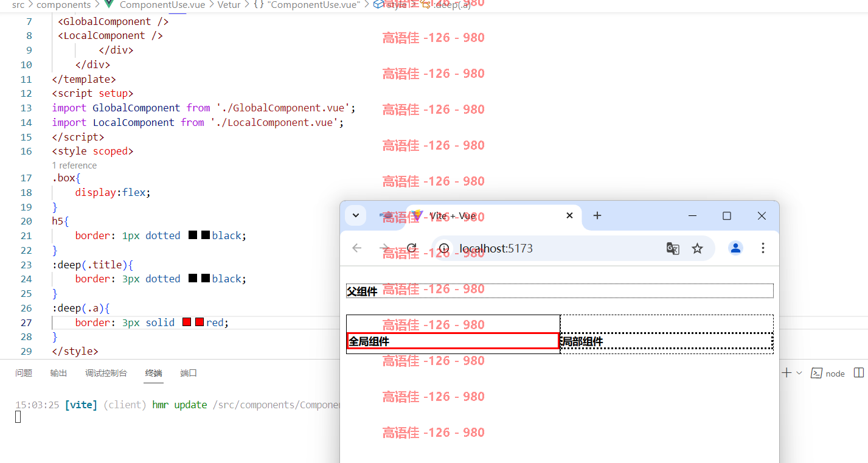Click the <style scoped> tag on line 16

(x=92, y=151)
